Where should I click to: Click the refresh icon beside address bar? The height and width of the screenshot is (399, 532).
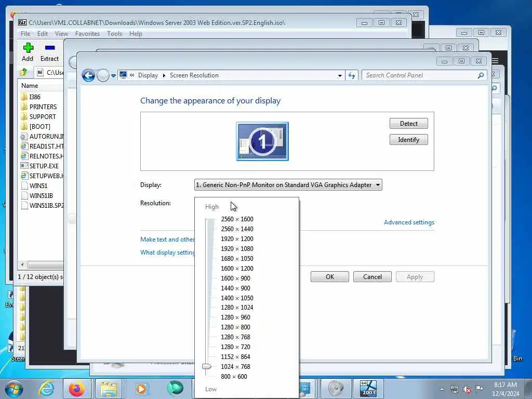(352, 75)
